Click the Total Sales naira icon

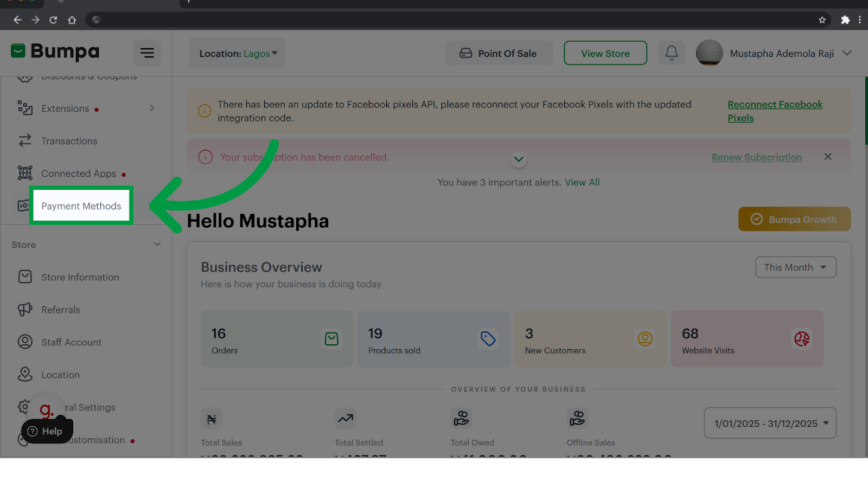coord(212,419)
